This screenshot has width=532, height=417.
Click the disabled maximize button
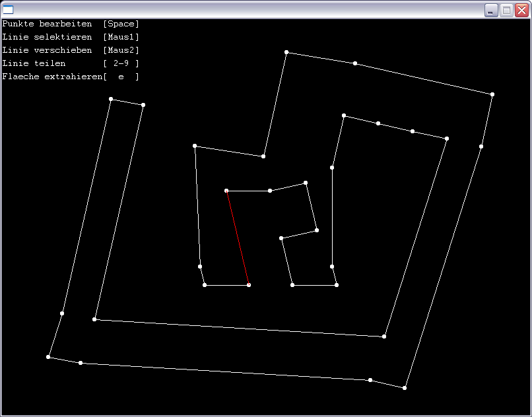pos(506,10)
